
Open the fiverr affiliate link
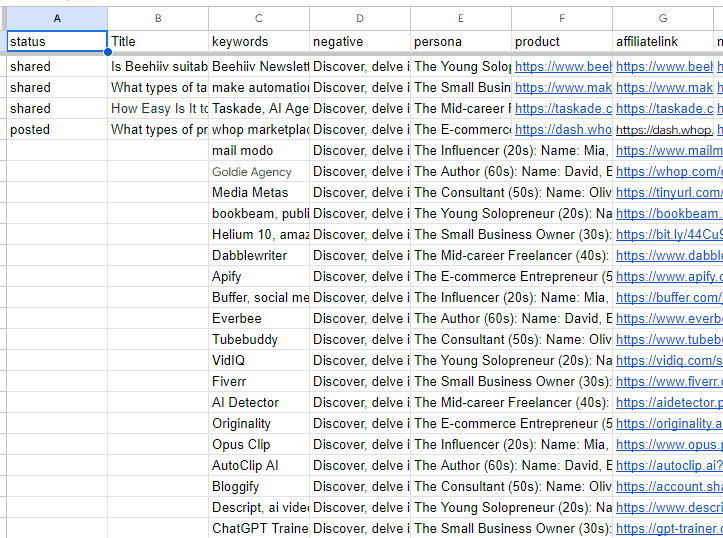tap(669, 381)
